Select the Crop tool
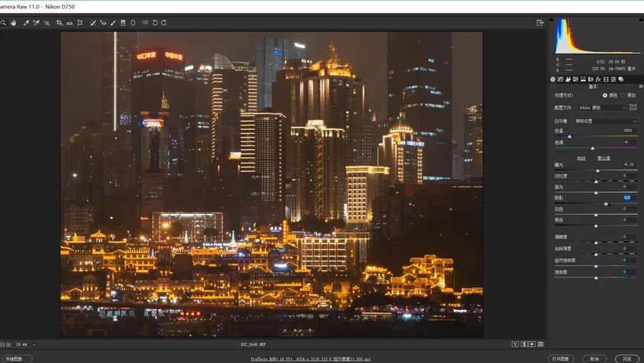Image resolution: width=644 pixels, height=363 pixels. pos(59,23)
